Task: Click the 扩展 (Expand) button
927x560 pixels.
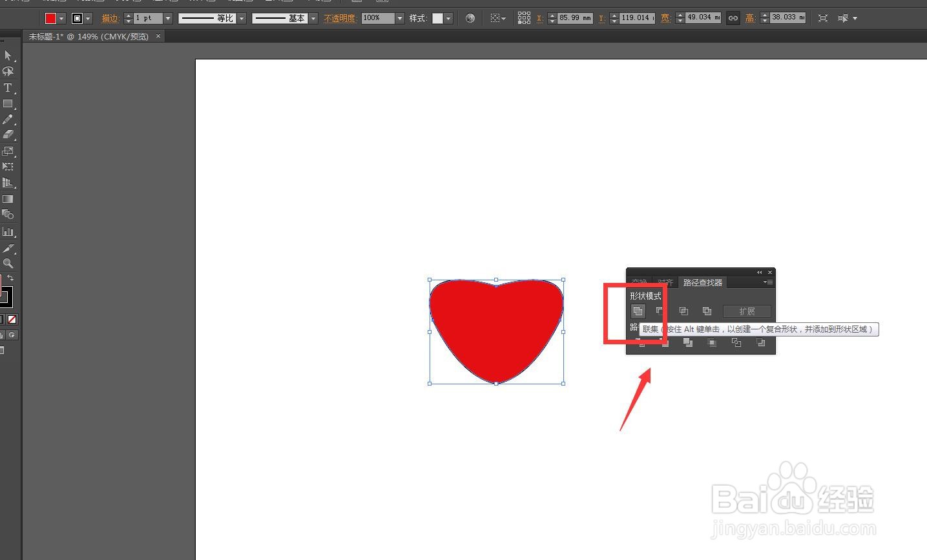Action: point(747,311)
